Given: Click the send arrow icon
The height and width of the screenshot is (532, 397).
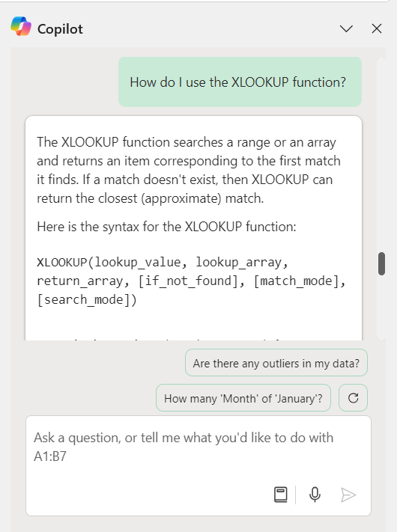Looking at the screenshot, I should point(348,495).
